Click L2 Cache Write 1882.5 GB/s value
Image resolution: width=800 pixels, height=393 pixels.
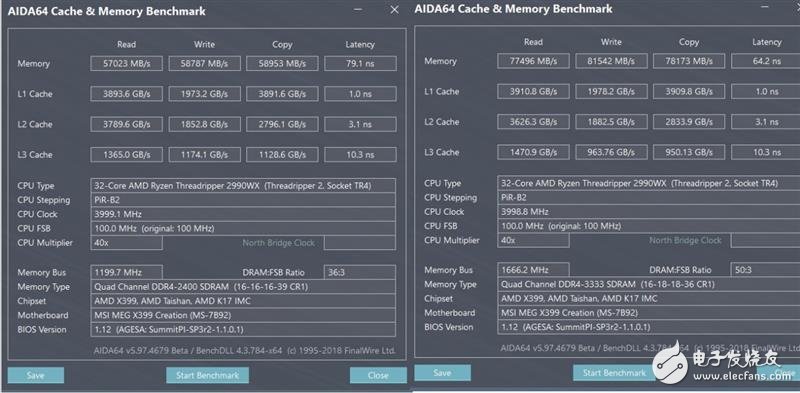click(611, 121)
